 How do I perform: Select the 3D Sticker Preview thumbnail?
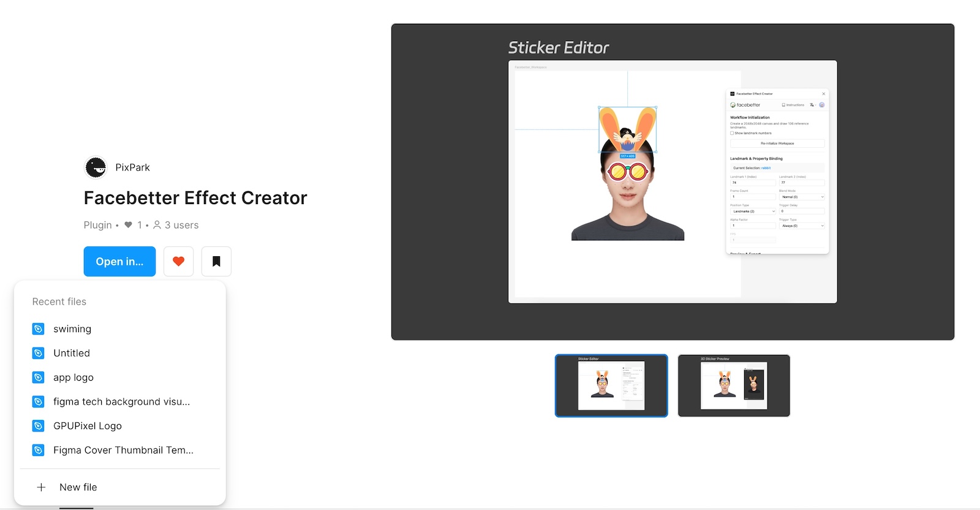point(734,386)
